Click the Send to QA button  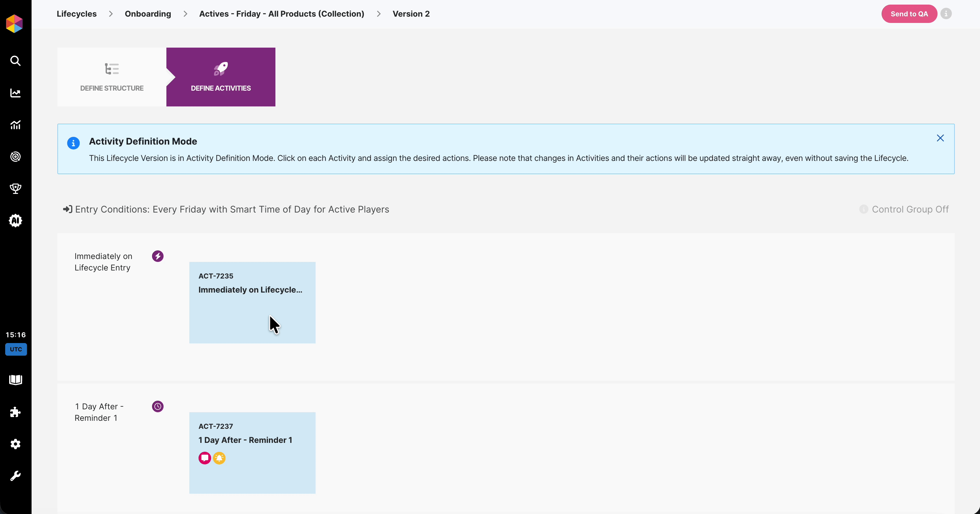point(909,14)
